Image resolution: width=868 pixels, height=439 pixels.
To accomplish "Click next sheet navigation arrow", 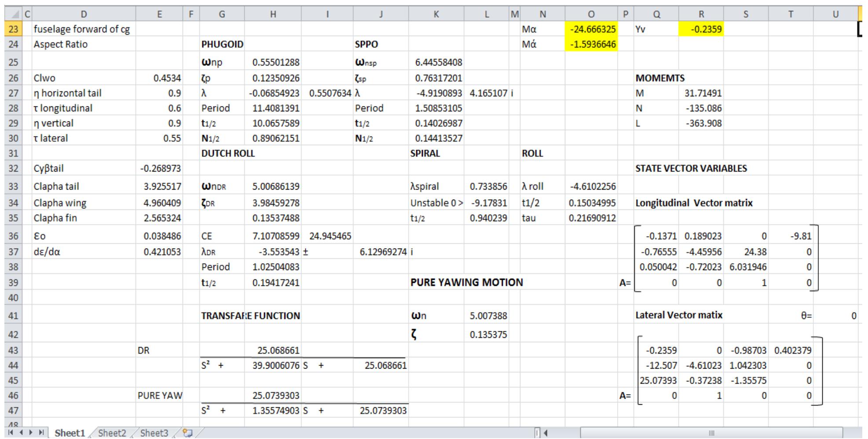I will 31,433.
